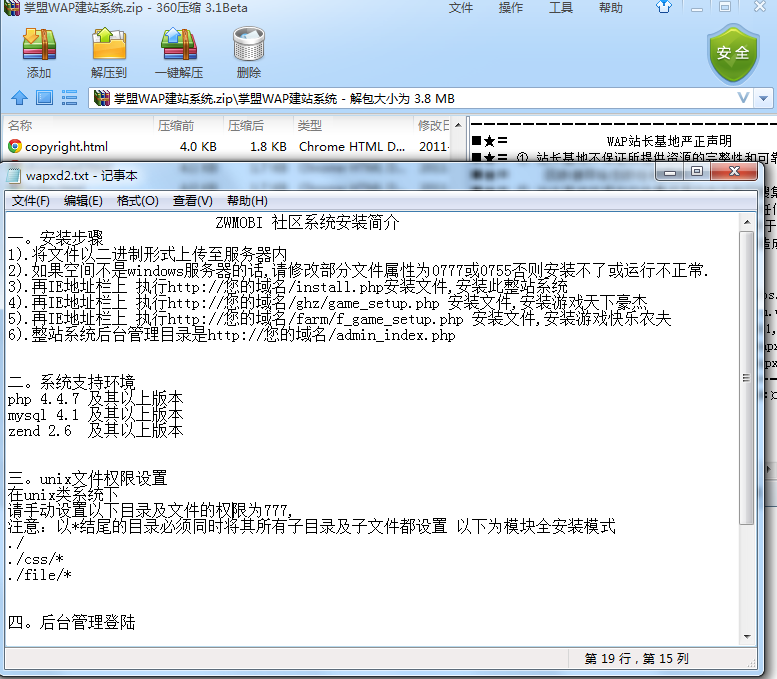Screen dimensions: 777x679
Task: Click the Notepad icon in wapxd2.txt title
Action: point(14,175)
